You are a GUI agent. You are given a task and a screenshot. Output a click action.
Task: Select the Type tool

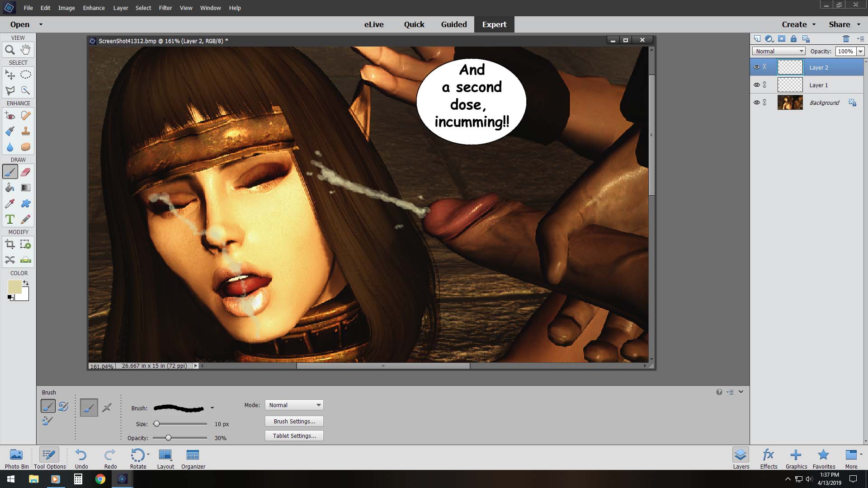coord(10,219)
